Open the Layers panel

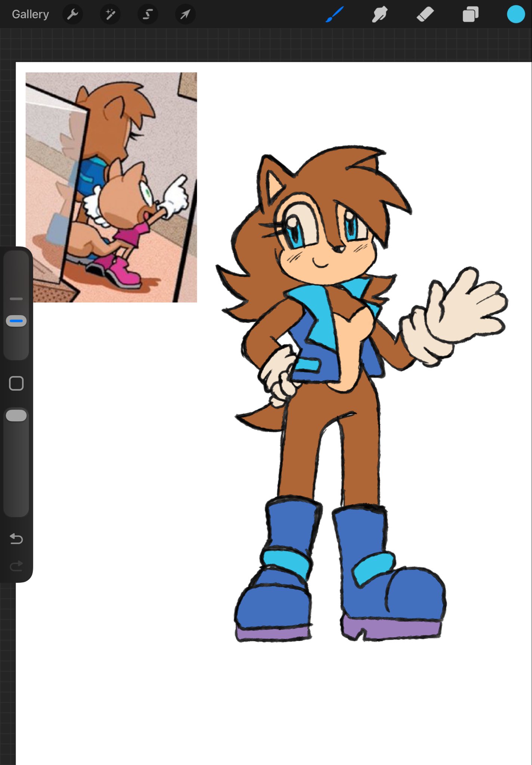471,15
